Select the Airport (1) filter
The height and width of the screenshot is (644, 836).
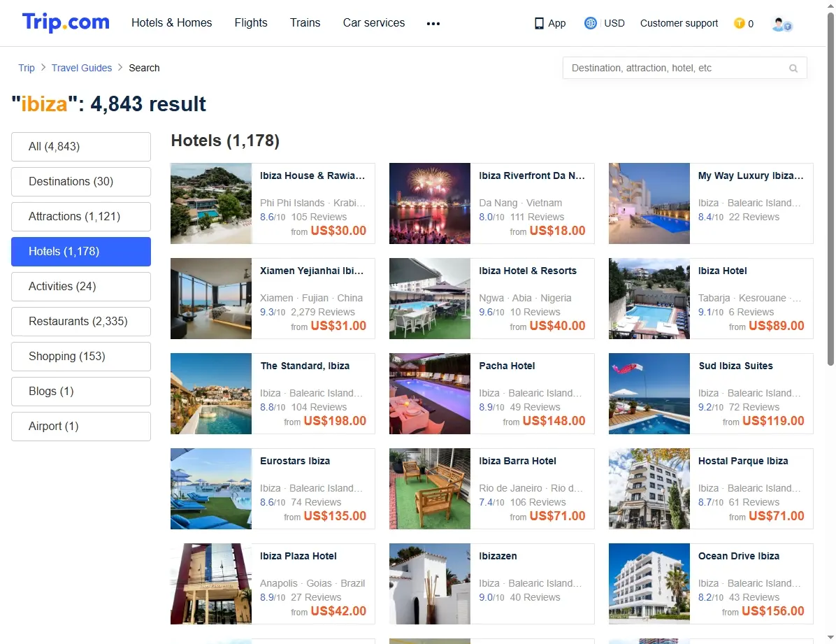[x=81, y=427]
